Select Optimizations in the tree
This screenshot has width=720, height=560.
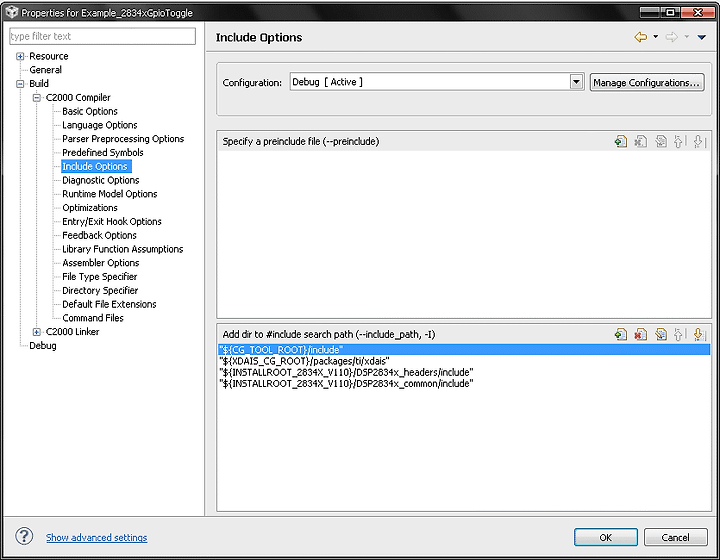point(90,207)
